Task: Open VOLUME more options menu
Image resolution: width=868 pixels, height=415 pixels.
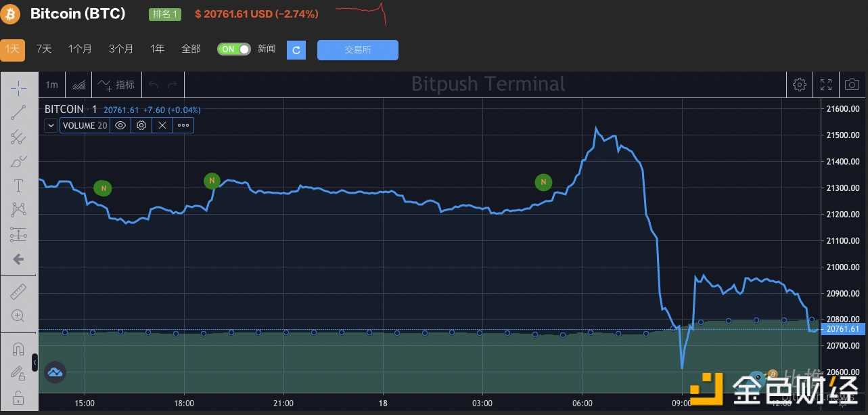Action: 183,125
